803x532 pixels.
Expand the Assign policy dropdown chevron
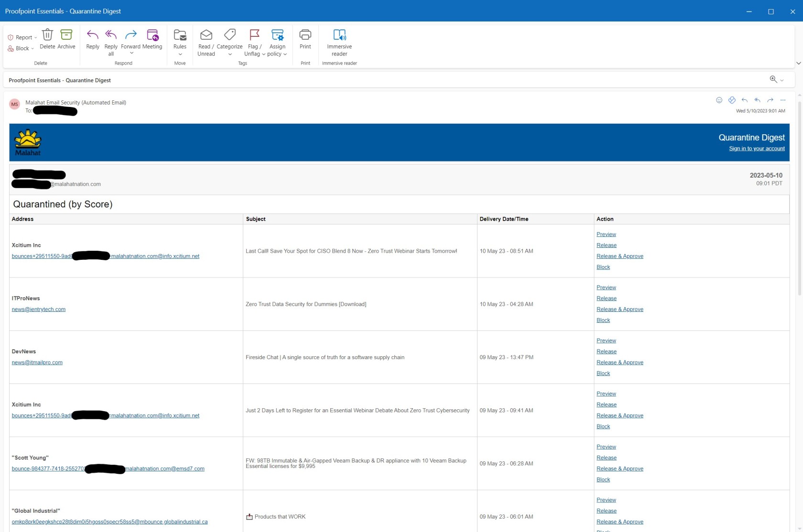click(285, 54)
